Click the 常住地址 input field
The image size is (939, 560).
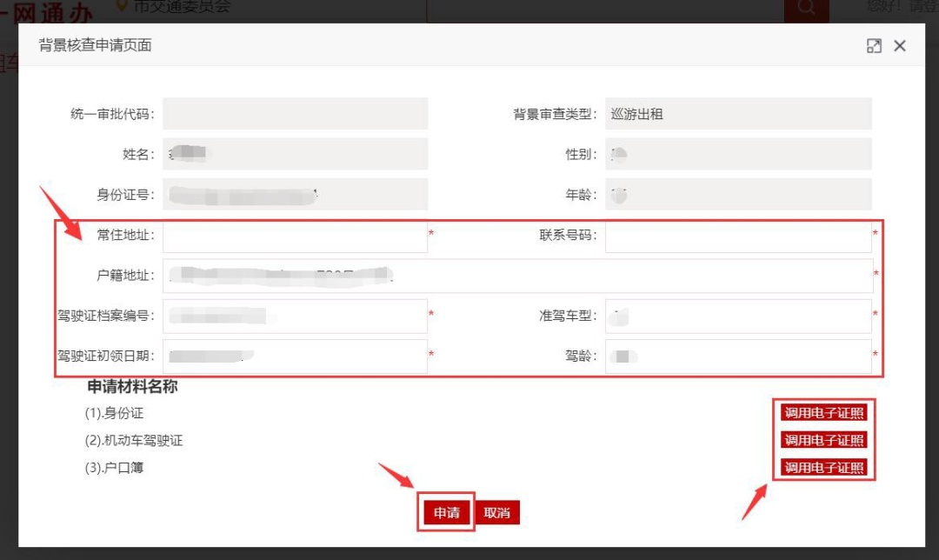tap(295, 236)
